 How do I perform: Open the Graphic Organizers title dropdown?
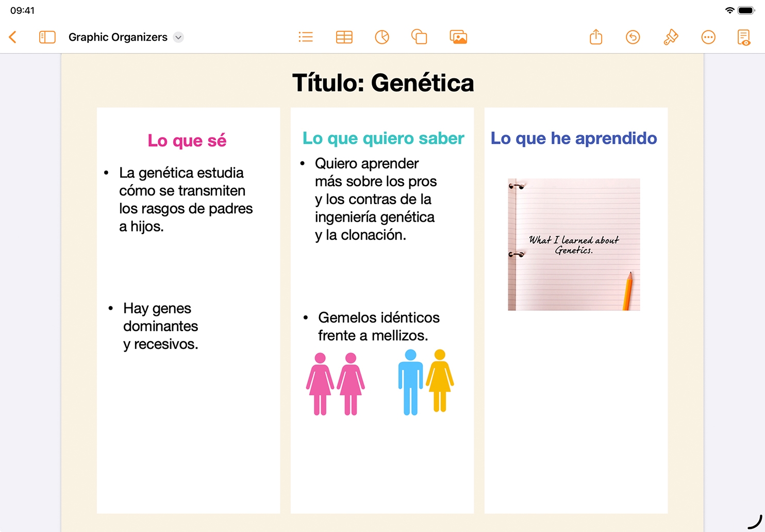pos(178,37)
